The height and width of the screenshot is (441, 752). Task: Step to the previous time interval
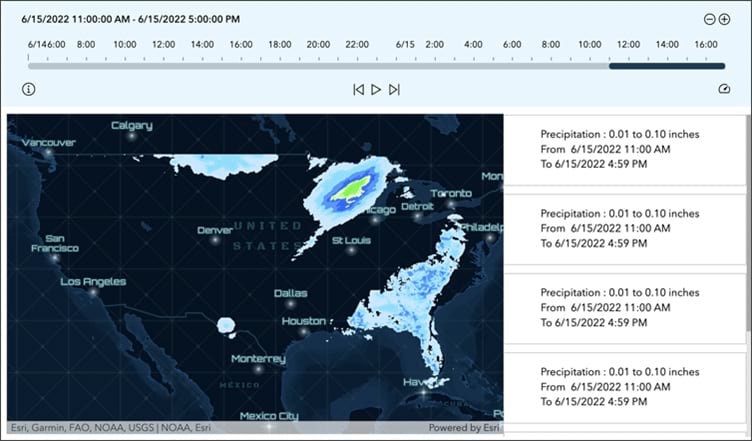(x=358, y=90)
